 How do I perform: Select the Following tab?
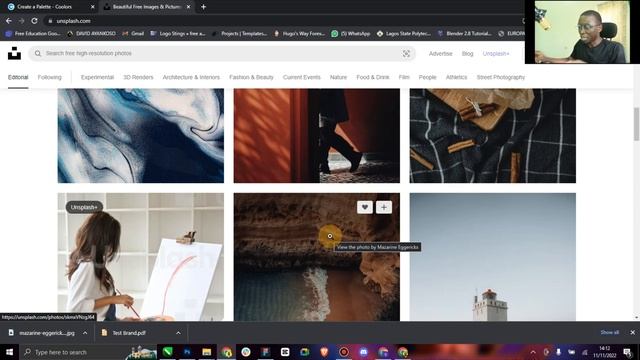click(49, 77)
